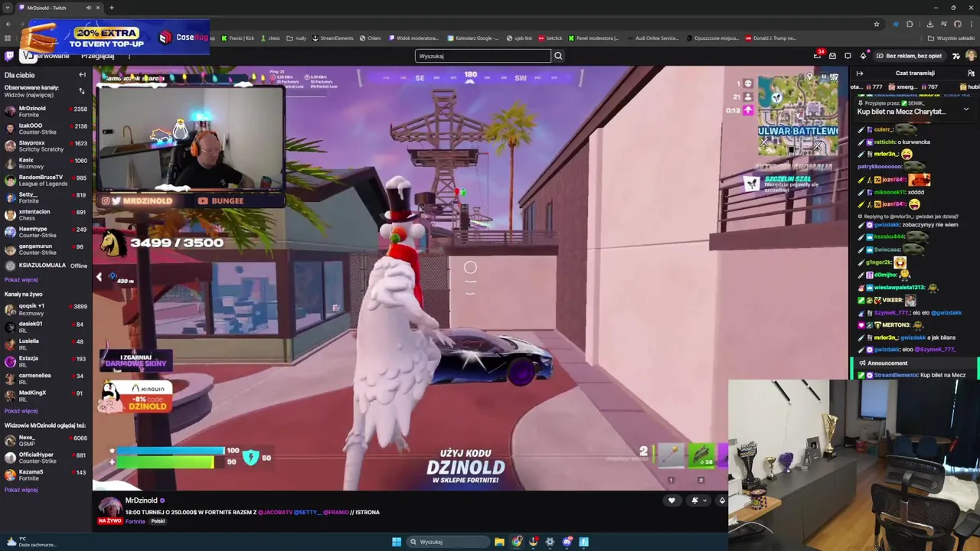
Task: Sort followed channels by viewers icon
Action: pos(82,91)
